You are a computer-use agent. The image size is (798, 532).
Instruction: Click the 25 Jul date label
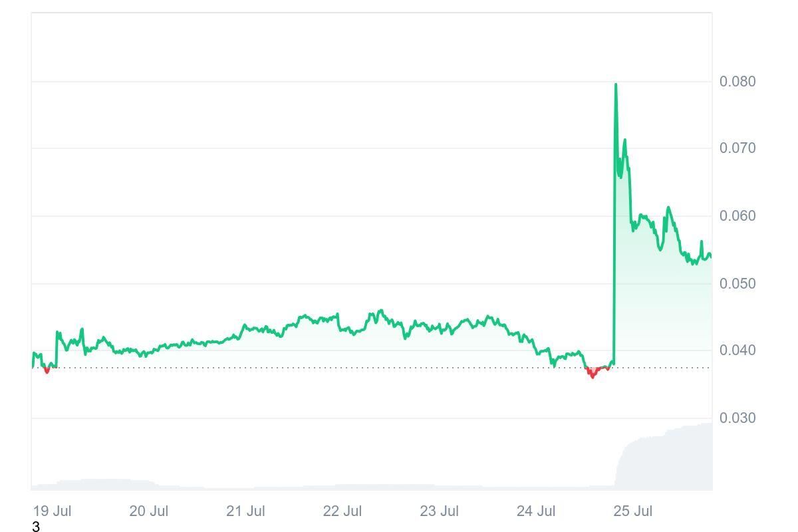[x=632, y=511]
